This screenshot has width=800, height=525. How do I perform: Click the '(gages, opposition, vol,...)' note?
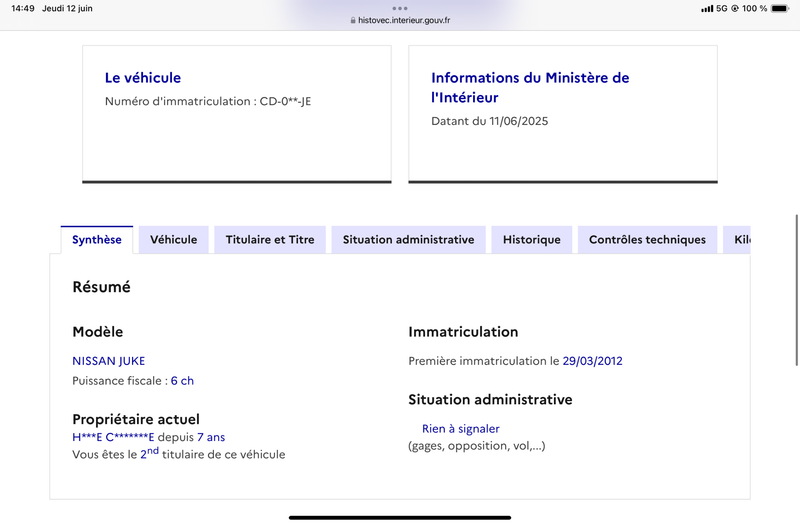click(477, 446)
